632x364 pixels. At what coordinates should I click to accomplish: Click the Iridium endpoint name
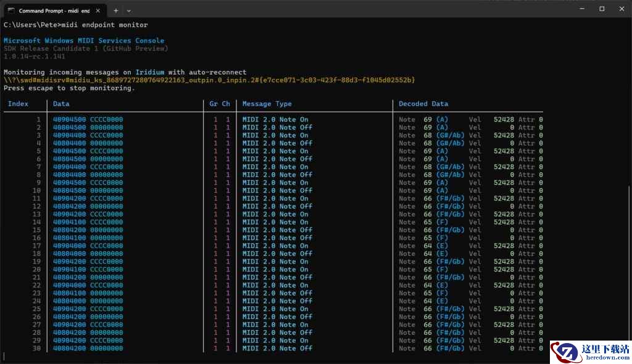(x=150, y=72)
